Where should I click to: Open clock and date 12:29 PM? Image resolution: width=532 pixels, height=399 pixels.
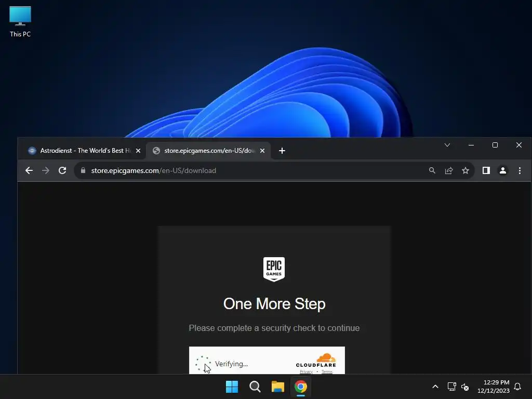[x=494, y=387]
